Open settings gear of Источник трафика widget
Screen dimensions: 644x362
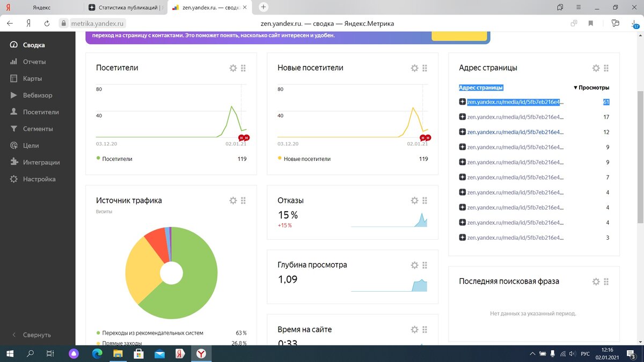[x=233, y=200]
